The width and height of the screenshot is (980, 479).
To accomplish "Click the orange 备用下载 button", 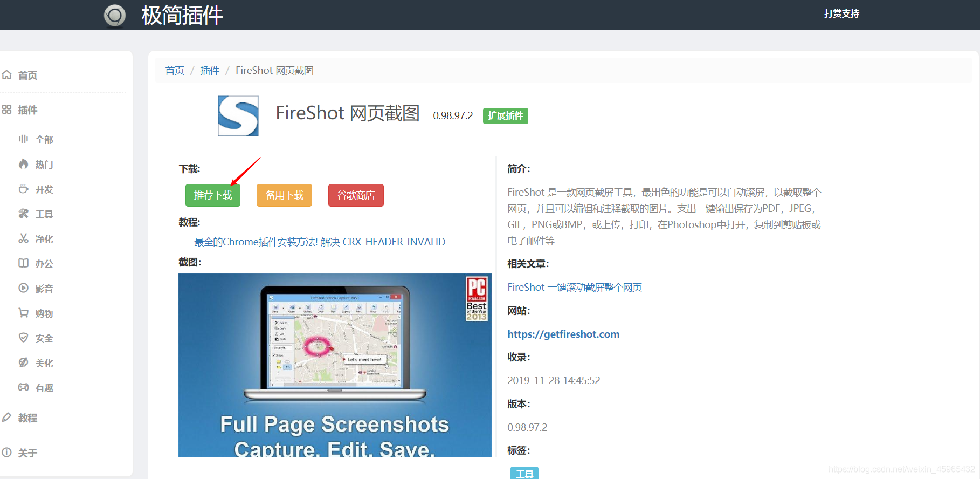I will click(x=285, y=195).
